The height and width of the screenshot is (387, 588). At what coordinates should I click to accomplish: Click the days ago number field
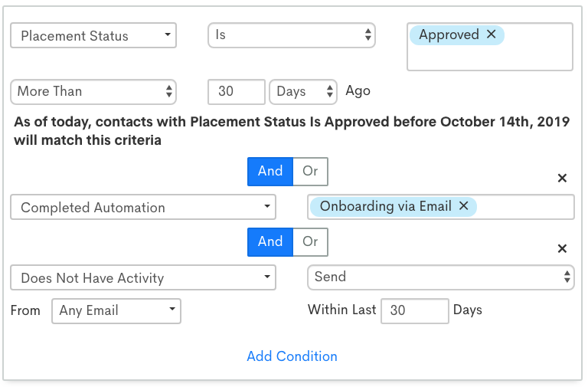pyautogui.click(x=236, y=91)
